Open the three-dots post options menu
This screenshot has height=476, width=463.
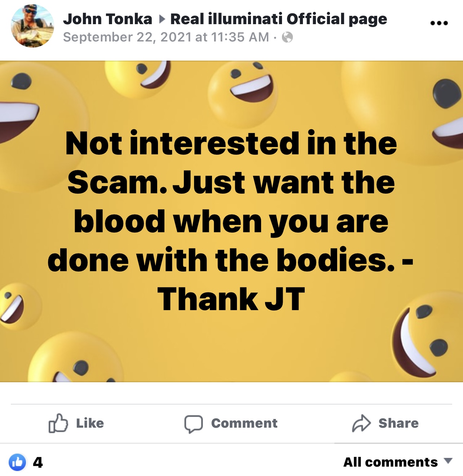pos(439,23)
